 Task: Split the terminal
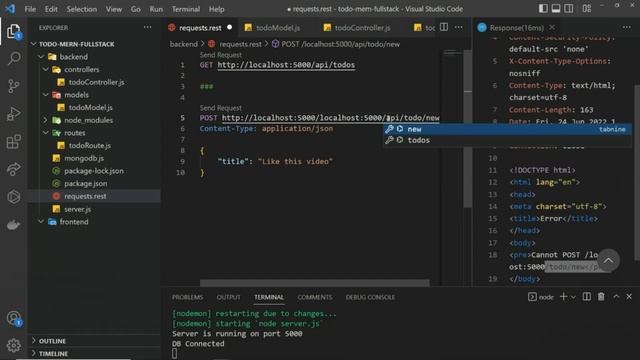[587, 297]
